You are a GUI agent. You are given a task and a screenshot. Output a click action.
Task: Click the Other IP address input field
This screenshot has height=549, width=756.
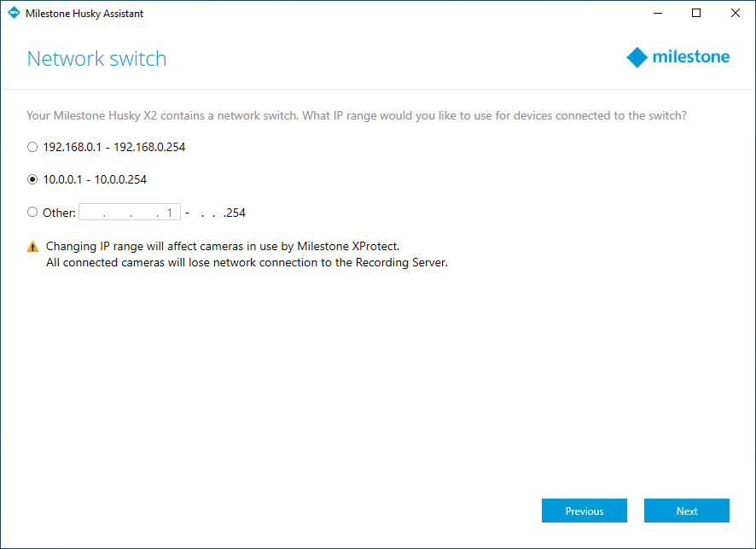pyautogui.click(x=130, y=213)
